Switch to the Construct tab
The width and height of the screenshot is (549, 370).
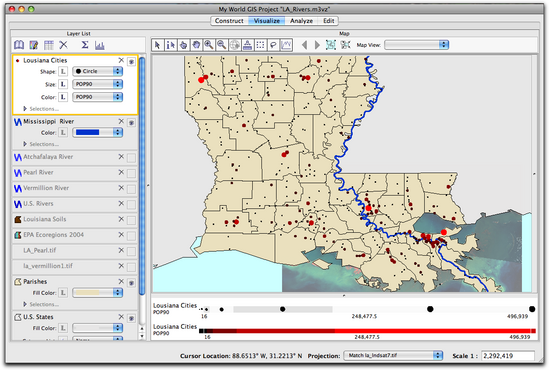[x=229, y=21]
